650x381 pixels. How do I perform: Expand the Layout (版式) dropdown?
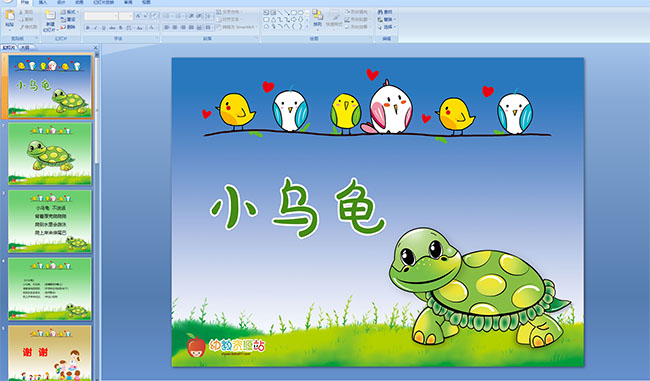(69, 12)
